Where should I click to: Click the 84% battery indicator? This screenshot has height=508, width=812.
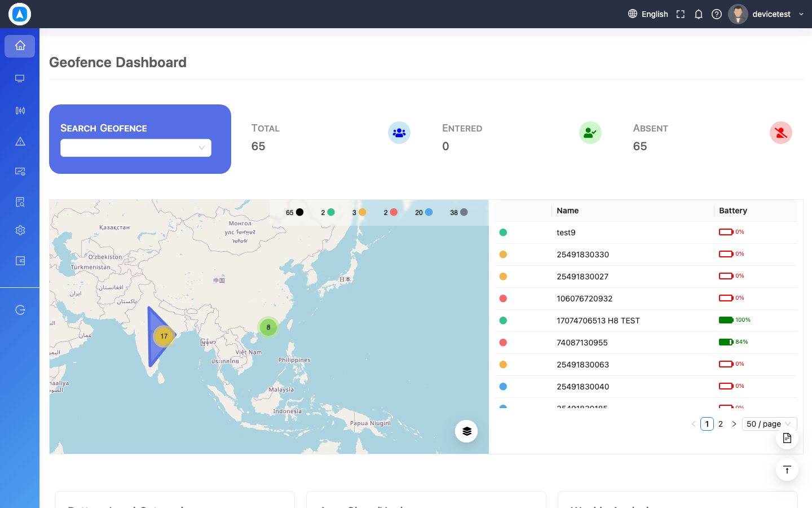(734, 342)
